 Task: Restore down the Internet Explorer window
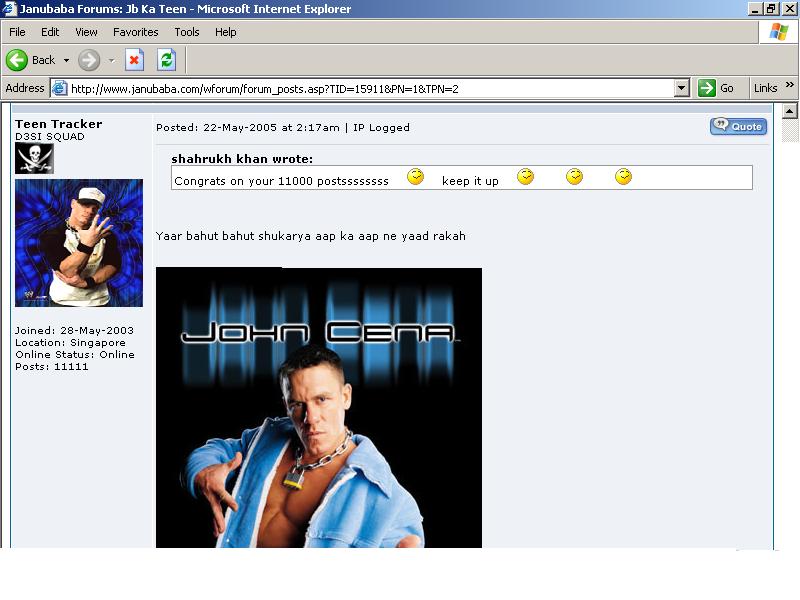click(771, 9)
